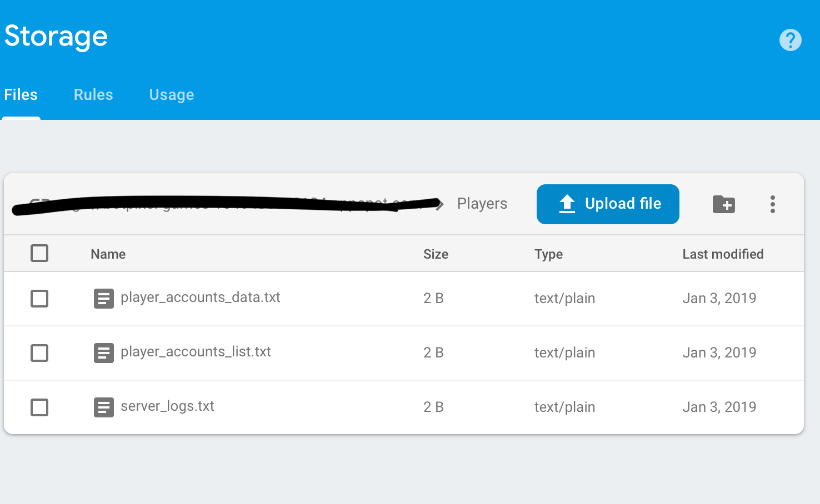This screenshot has width=820, height=504.
Task: Select the Files tab
Action: click(x=21, y=95)
